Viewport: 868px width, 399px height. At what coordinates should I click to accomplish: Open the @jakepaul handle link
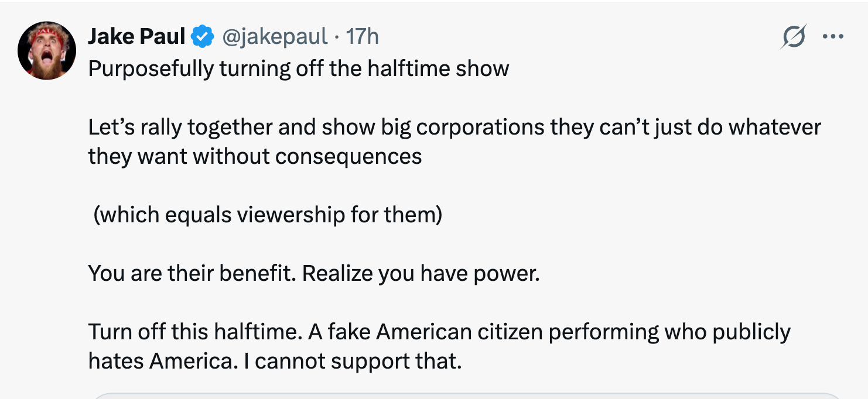pos(274,37)
